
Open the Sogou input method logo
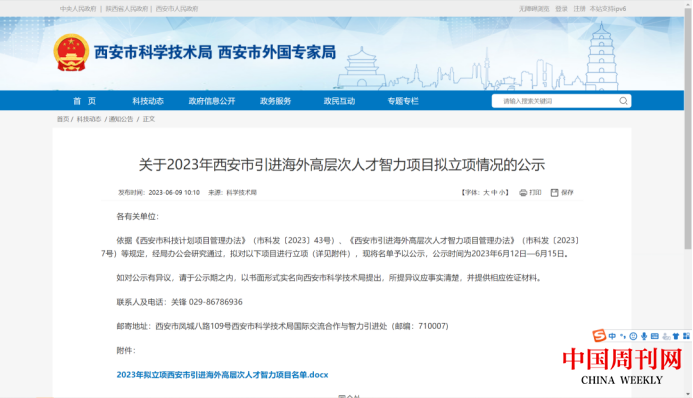tap(599, 336)
